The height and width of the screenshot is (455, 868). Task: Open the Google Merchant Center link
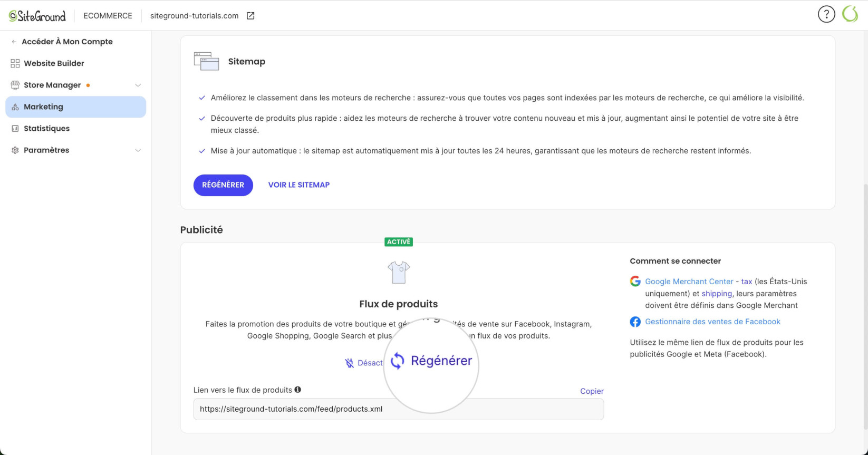[689, 282]
